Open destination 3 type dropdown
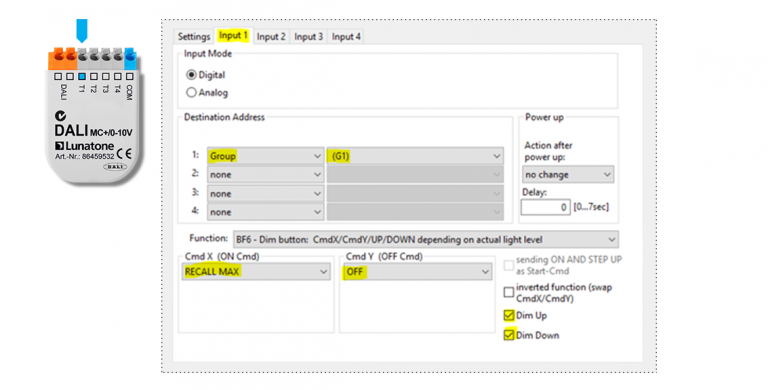Screen dimensions: 768x390 (265, 194)
